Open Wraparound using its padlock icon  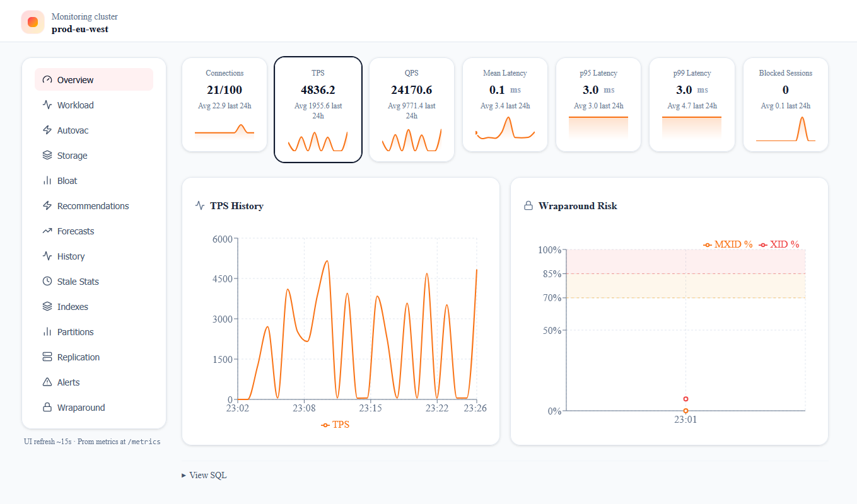point(47,407)
